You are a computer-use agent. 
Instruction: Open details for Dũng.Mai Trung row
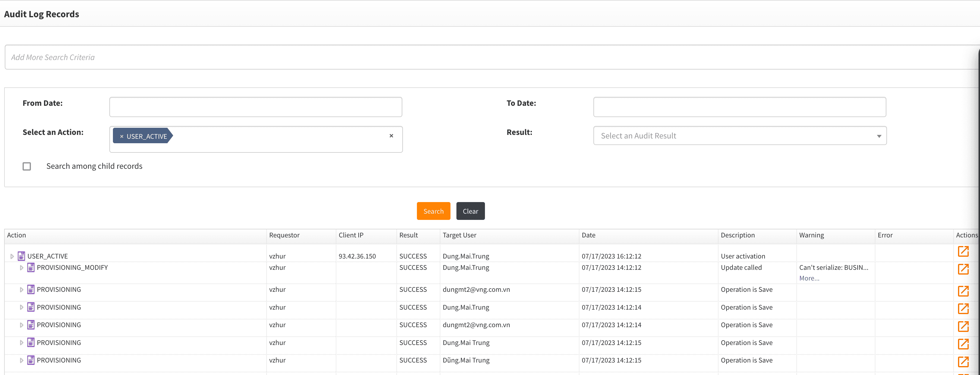(963, 362)
